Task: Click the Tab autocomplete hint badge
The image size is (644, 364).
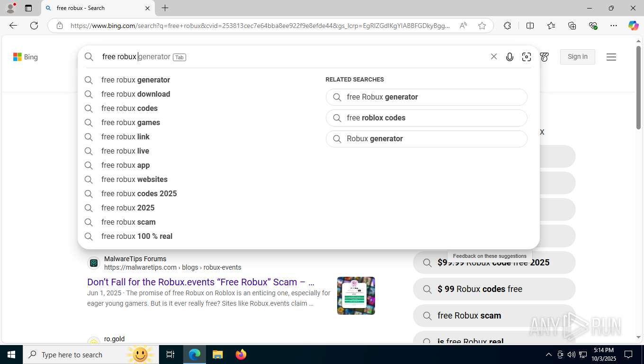Action: [179, 57]
